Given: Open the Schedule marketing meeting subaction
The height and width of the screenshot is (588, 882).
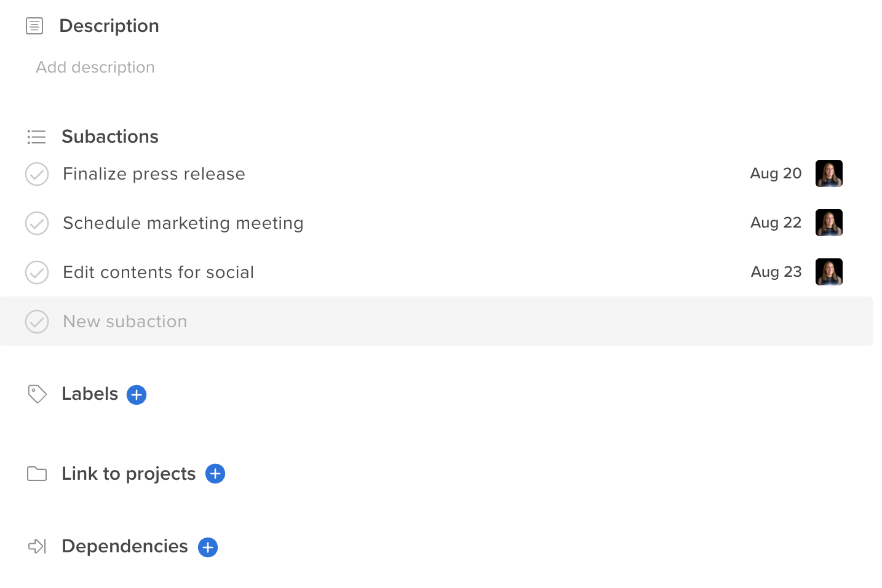Looking at the screenshot, I should click(183, 223).
